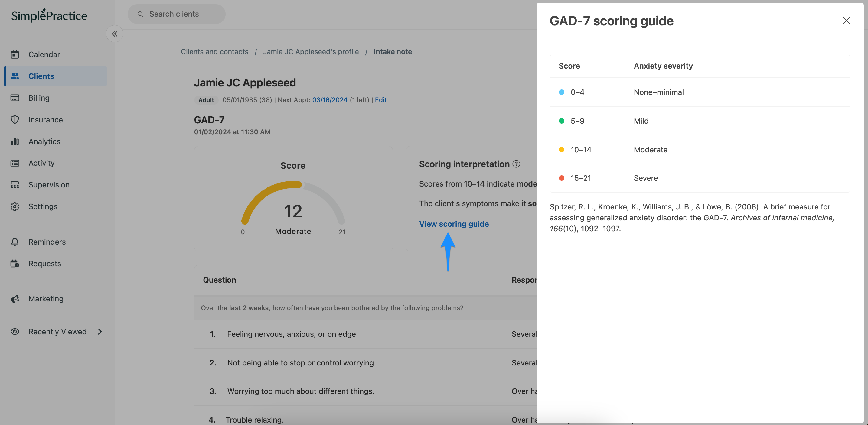Click the Requests calendar icon

[15, 264]
